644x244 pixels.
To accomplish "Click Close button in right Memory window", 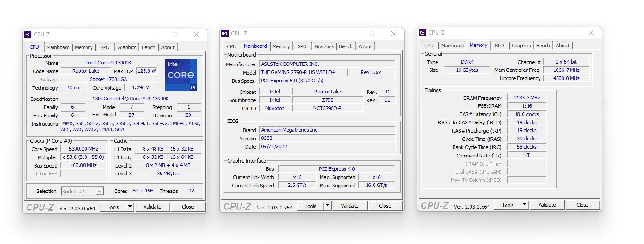I will coord(582,205).
